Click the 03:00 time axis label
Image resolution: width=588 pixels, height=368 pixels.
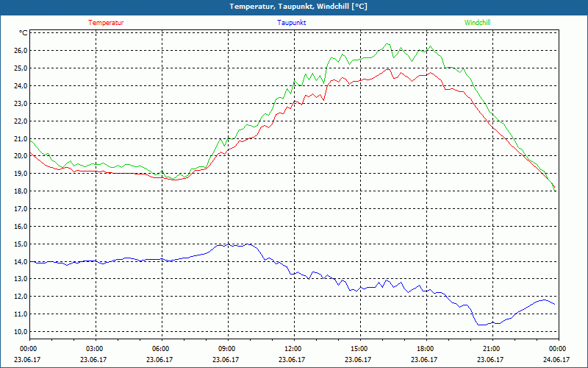click(x=93, y=349)
